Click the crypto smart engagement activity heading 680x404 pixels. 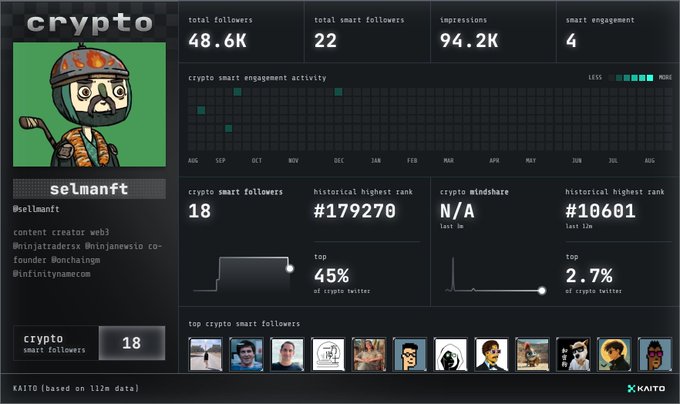point(257,78)
